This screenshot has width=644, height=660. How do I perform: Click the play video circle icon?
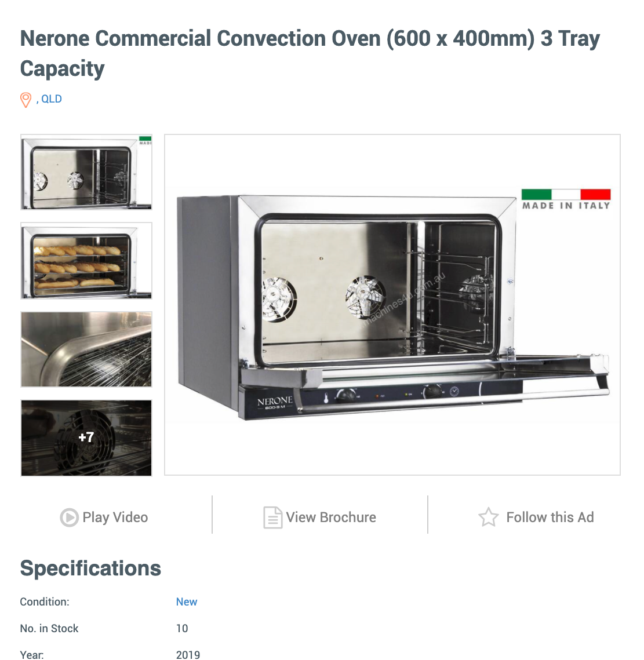click(x=69, y=517)
